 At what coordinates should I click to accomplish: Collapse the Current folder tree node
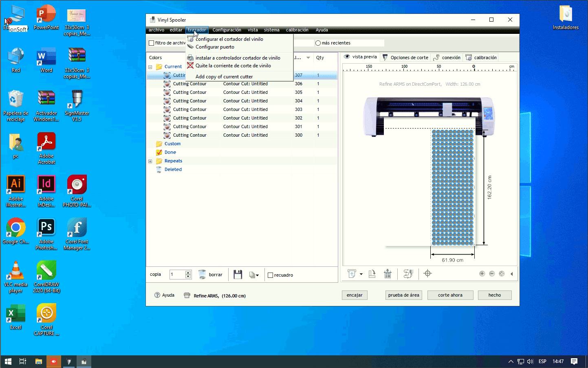pyautogui.click(x=150, y=67)
